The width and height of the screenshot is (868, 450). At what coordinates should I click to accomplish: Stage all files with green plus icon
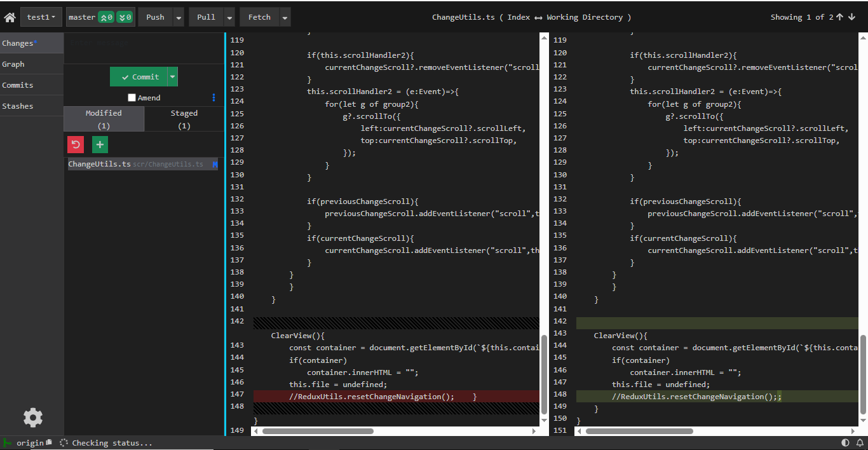(x=100, y=145)
